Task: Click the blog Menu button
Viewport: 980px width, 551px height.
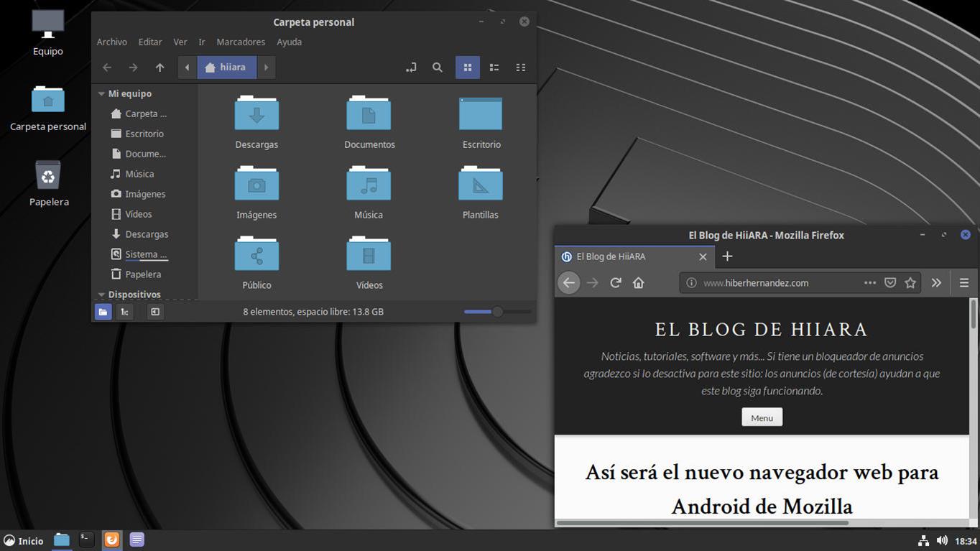Action: click(x=762, y=417)
